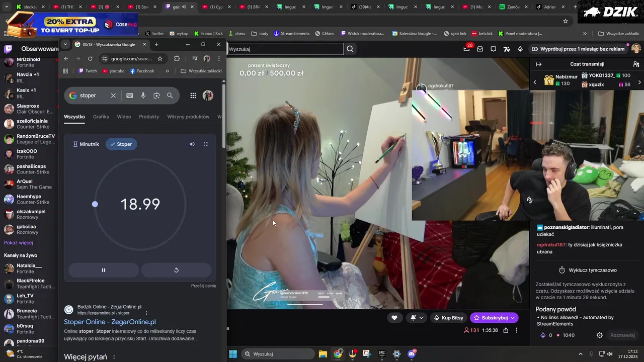Open chat settings gear
The width and height of the screenshot is (644, 362).
[600, 335]
